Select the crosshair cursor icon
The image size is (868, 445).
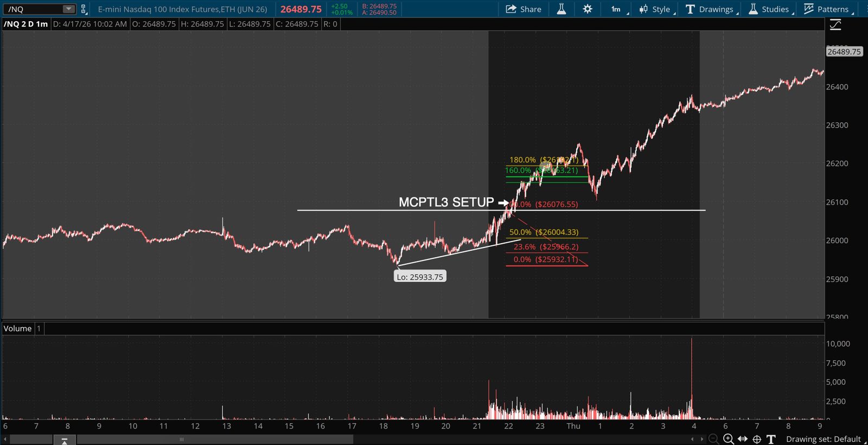coord(757,439)
